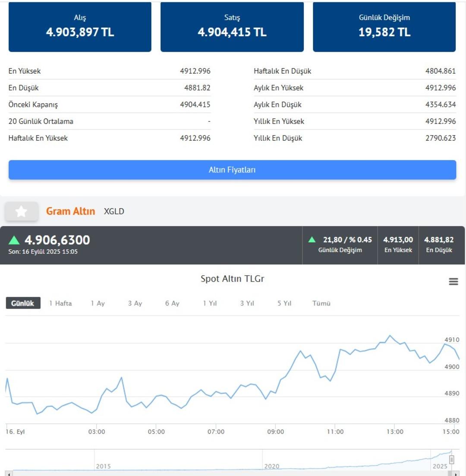This screenshot has width=466, height=476.
Task: Click the 4.913,00 En Yüksek value
Action: coord(398,240)
